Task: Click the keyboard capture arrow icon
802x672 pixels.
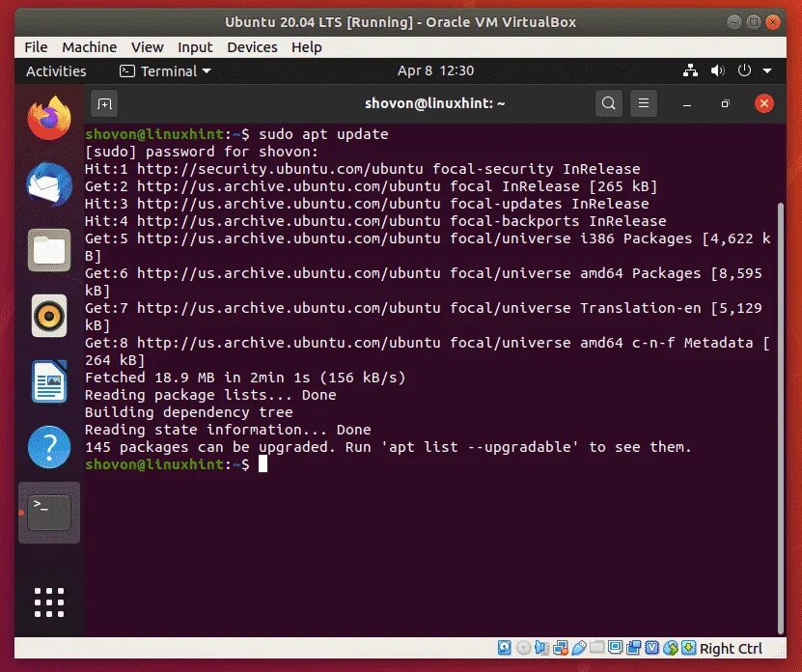Action: point(688,648)
